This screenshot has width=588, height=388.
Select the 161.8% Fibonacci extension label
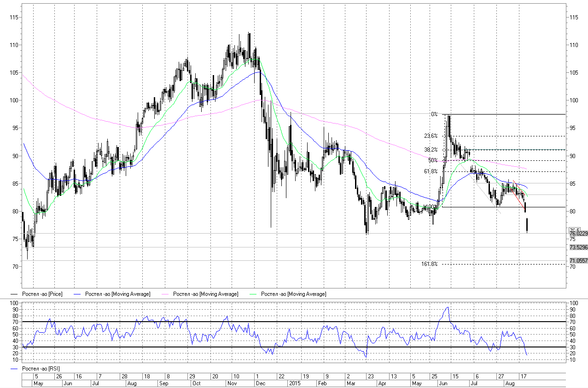point(429,264)
